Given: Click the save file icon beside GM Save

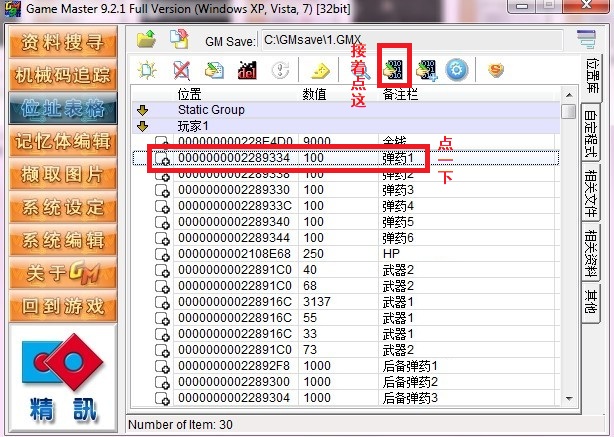Looking at the screenshot, I should (x=179, y=39).
